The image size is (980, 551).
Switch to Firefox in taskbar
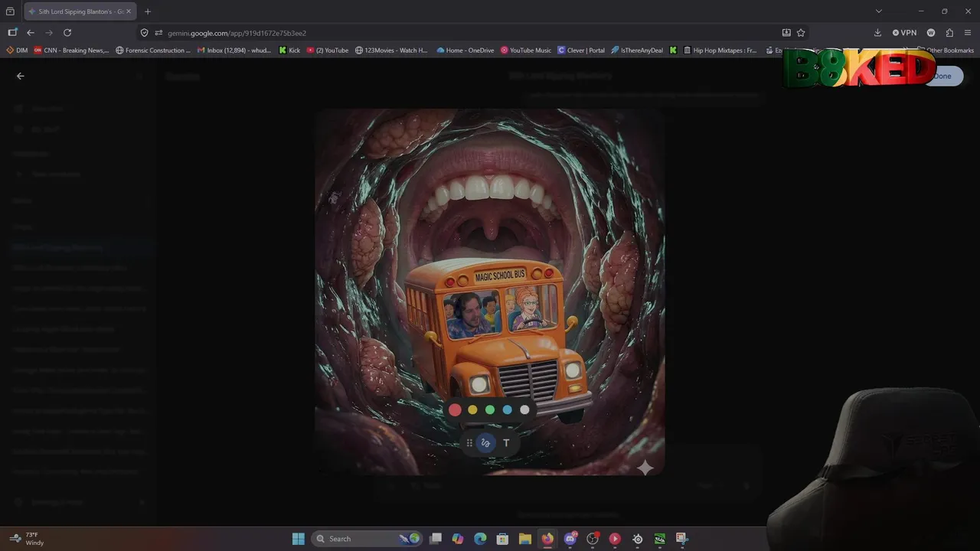(x=547, y=539)
